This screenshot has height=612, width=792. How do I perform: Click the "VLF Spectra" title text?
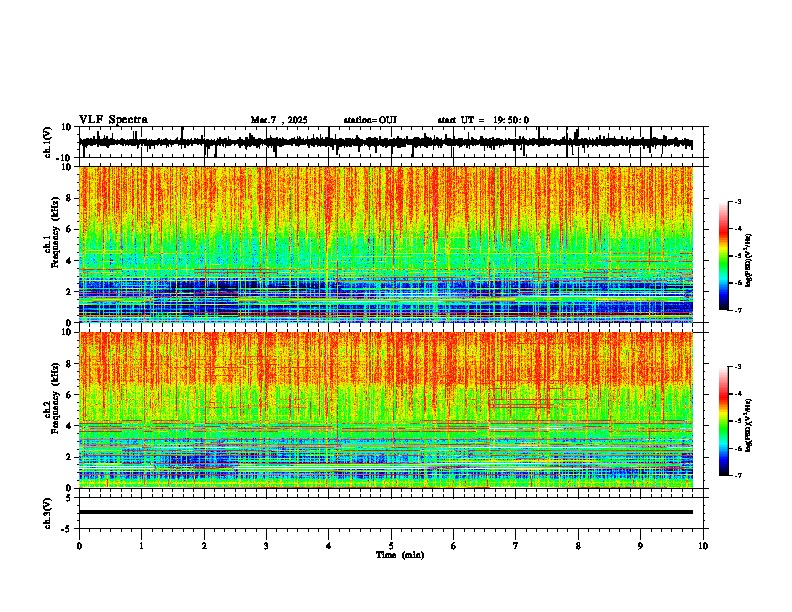coord(113,120)
